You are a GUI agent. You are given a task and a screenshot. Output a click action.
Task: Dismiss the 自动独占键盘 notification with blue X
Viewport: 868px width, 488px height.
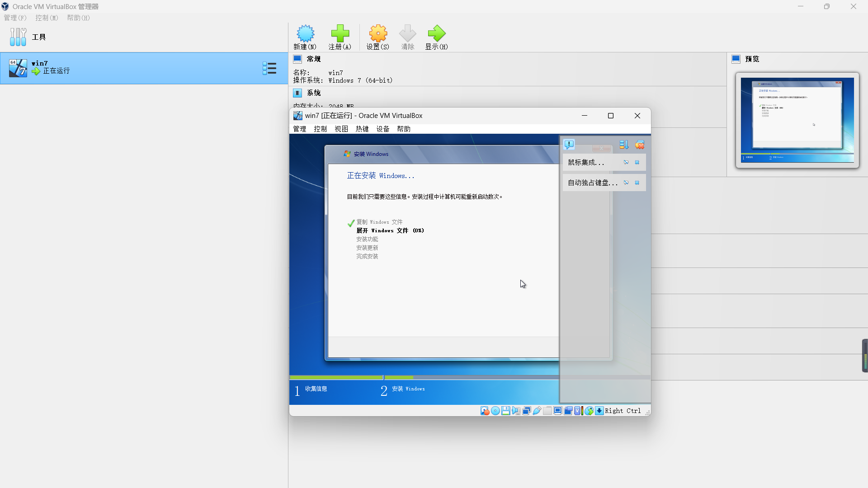(x=637, y=183)
